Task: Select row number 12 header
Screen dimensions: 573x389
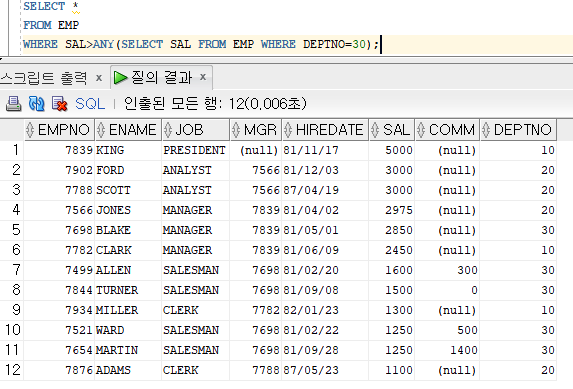Action: (12, 370)
